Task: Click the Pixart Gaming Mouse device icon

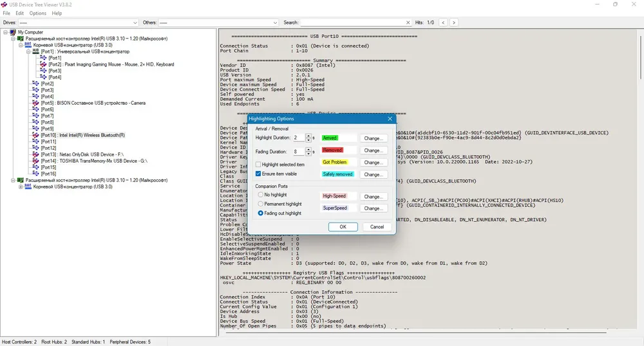Action: tap(43, 64)
